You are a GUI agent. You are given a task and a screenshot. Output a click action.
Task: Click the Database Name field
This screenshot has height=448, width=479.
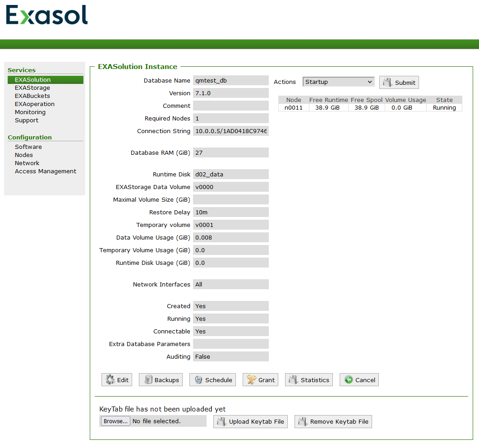coord(230,80)
